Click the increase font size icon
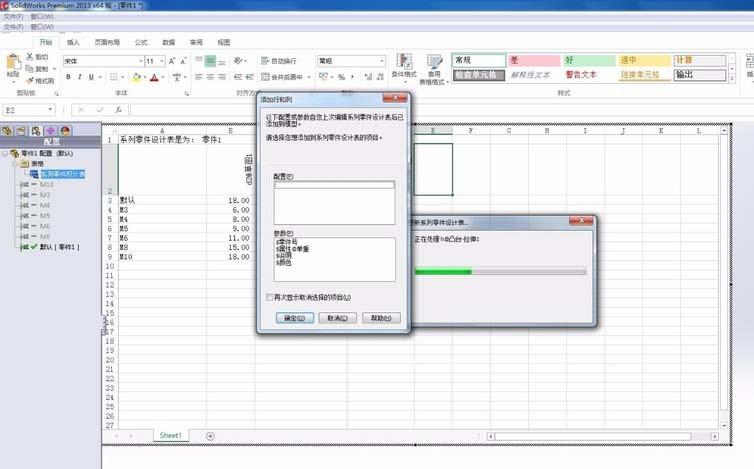Screen dimensions: 754x469 coord(172,61)
